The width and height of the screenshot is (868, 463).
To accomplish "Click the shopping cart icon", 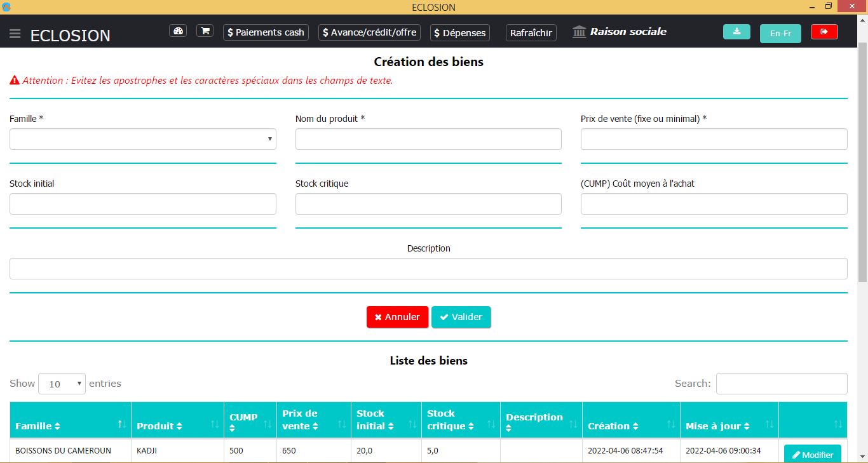I will pos(205,31).
